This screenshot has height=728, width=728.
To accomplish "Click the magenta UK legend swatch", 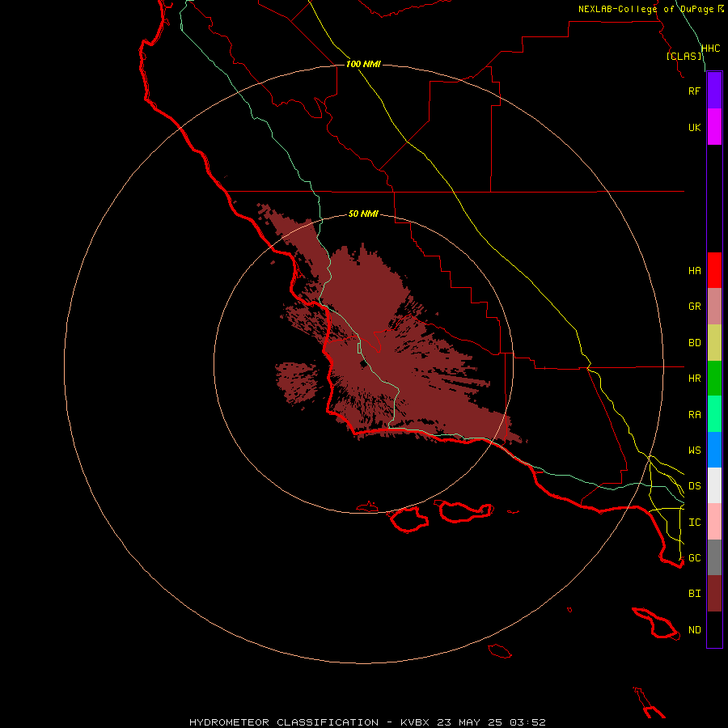I will (x=714, y=127).
